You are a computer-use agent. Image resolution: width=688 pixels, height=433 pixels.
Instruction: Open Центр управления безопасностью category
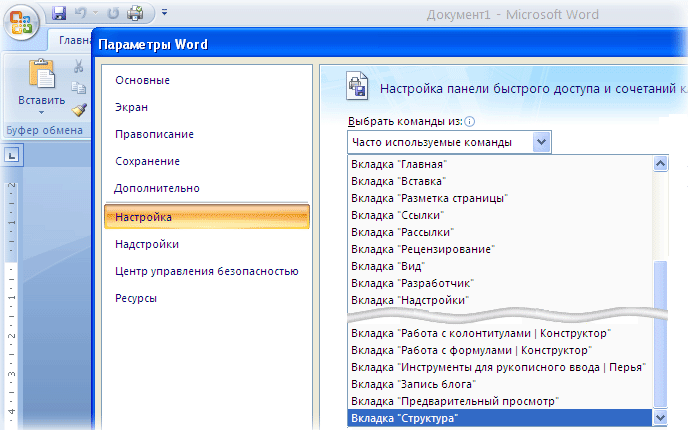[x=207, y=271]
